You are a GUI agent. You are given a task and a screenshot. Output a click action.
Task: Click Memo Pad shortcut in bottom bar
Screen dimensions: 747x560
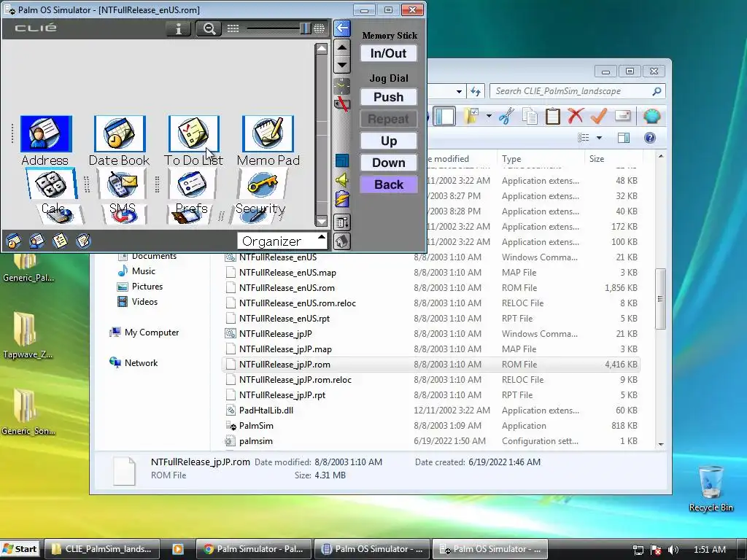point(83,241)
